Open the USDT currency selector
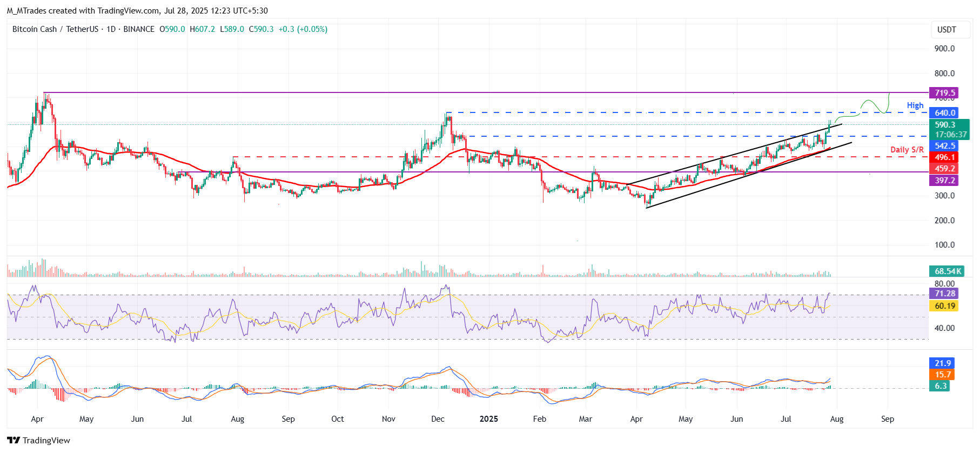This screenshot has height=452, width=980. 946,30
